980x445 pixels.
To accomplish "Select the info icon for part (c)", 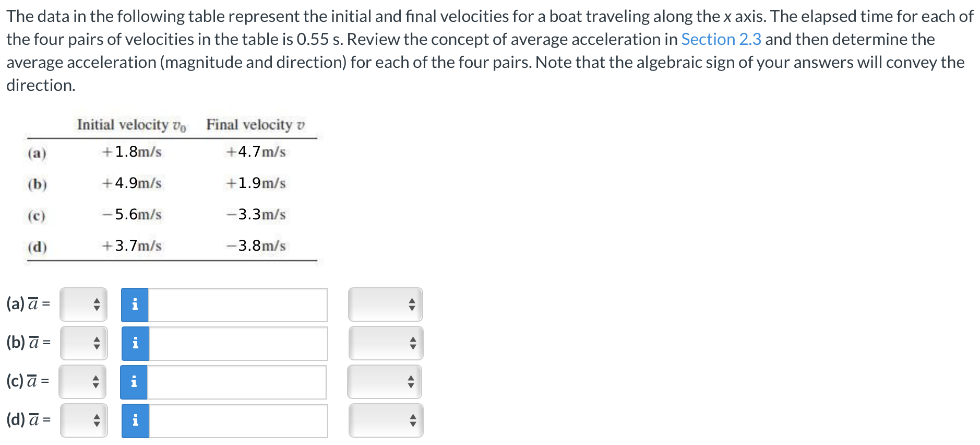I will point(135,382).
